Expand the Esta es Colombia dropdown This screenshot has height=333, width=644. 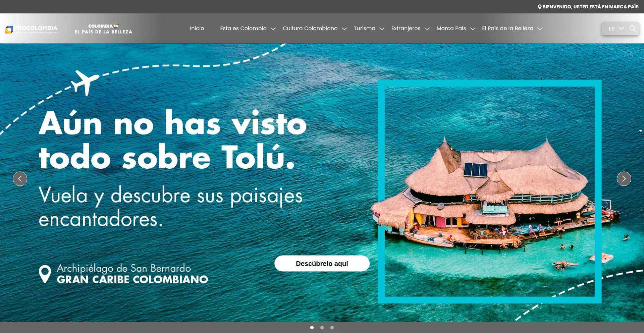tap(243, 29)
